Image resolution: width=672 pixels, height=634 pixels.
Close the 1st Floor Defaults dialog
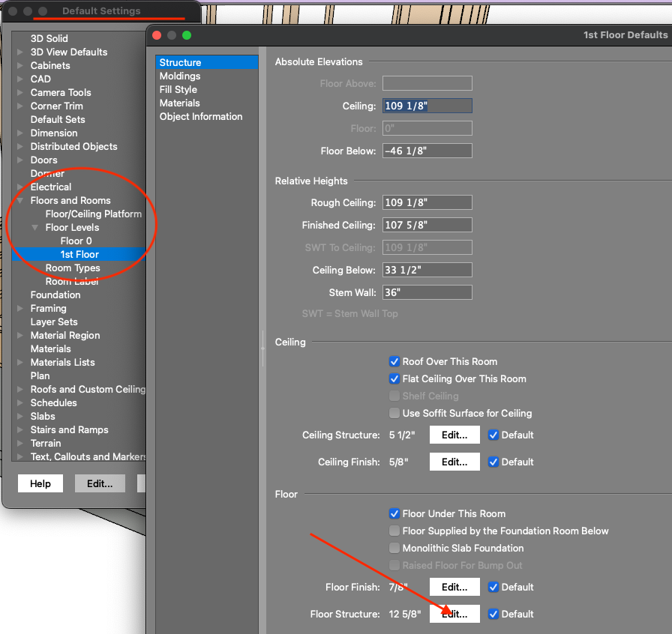coord(157,35)
